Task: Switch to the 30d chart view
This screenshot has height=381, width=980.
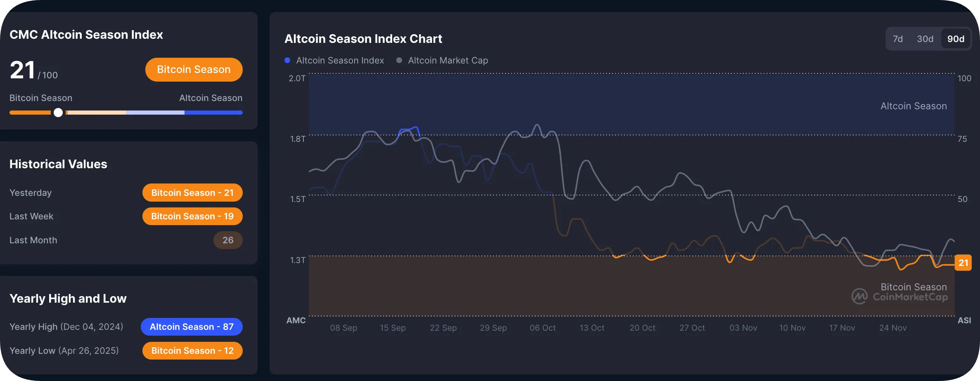Action: (926, 38)
